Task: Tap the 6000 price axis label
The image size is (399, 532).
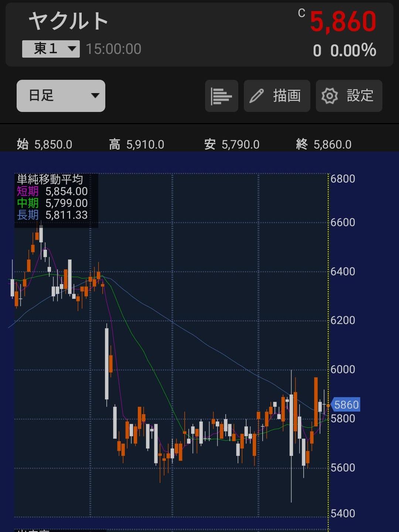Action: point(343,369)
